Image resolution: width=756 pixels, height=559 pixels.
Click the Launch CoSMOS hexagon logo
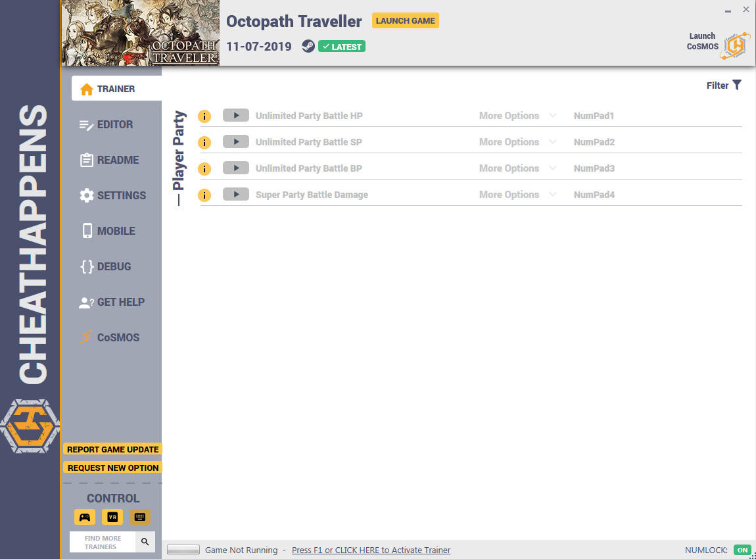735,46
